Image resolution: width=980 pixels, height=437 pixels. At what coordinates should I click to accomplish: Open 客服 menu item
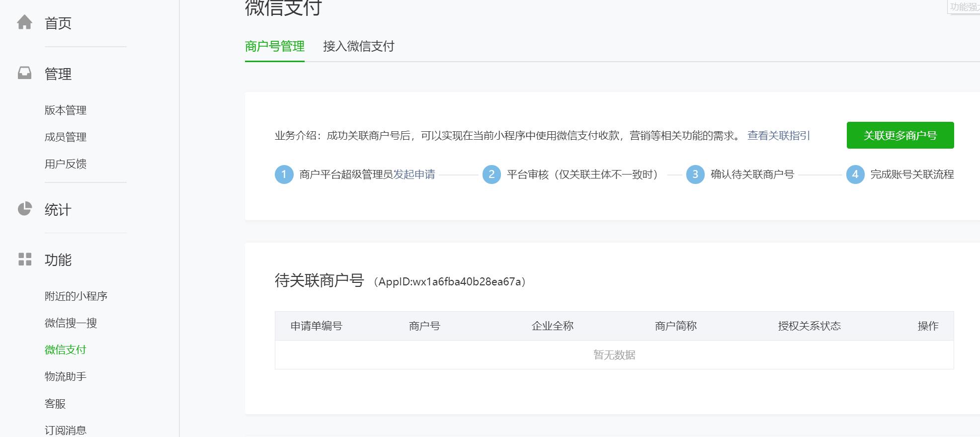(55, 403)
